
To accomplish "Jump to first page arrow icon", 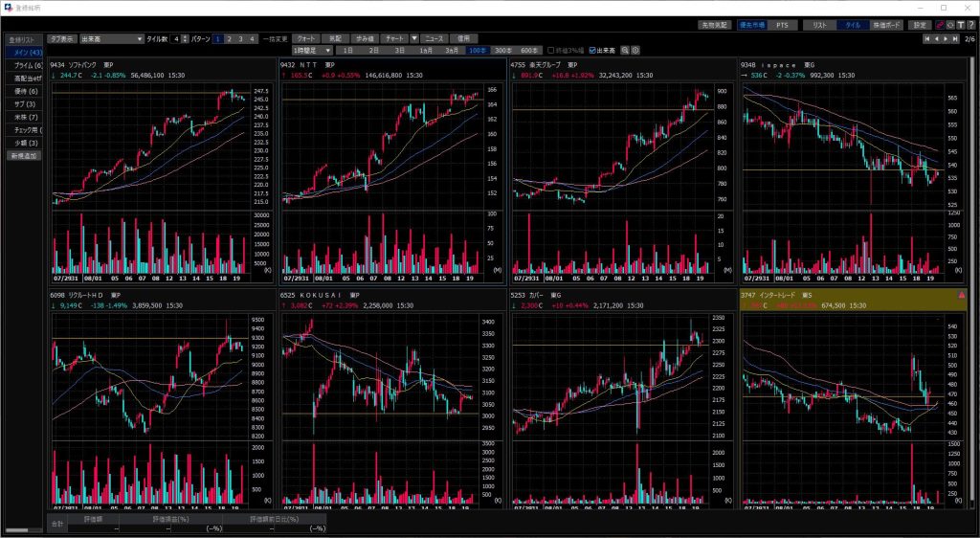I will point(927,39).
